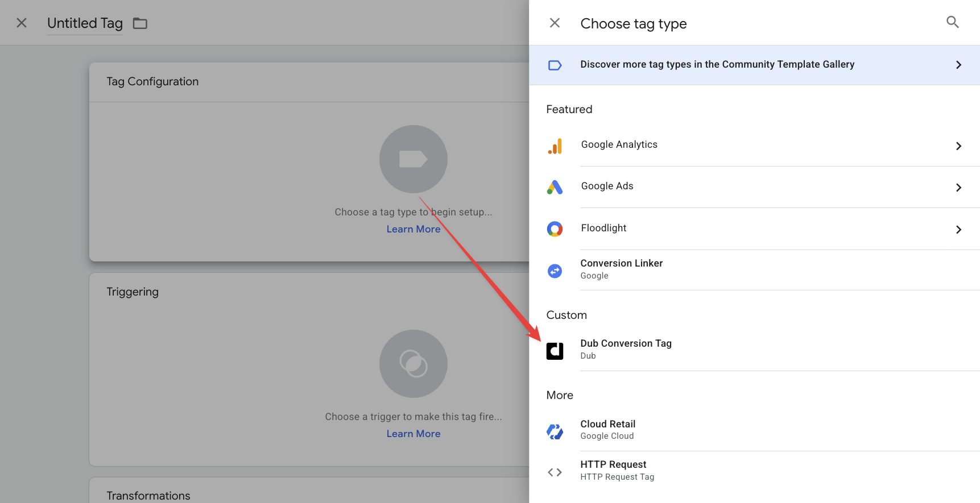The height and width of the screenshot is (503, 980).
Task: Click the tag configuration placeholder circle icon
Action: [x=413, y=159]
